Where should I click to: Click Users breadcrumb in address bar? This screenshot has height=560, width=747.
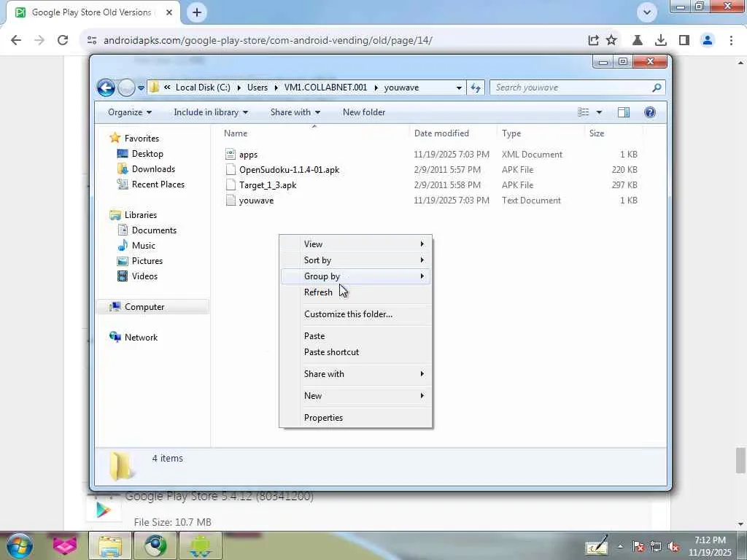(258, 87)
